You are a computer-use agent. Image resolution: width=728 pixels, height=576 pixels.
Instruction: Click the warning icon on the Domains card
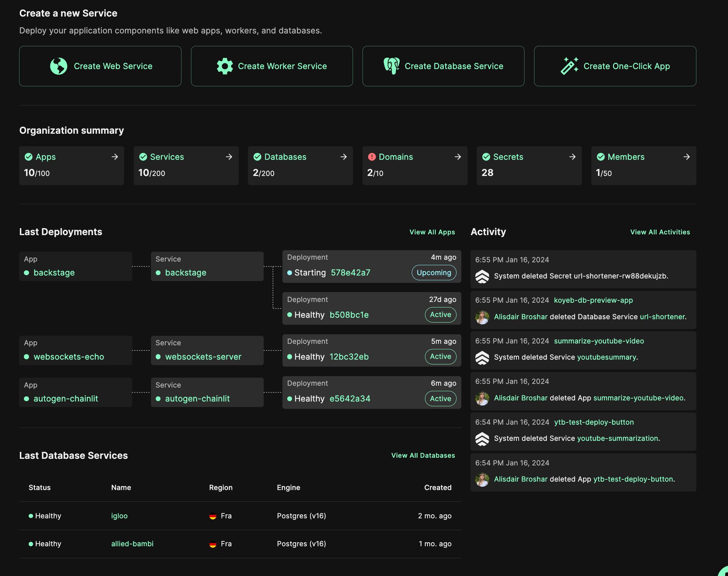[x=371, y=156]
